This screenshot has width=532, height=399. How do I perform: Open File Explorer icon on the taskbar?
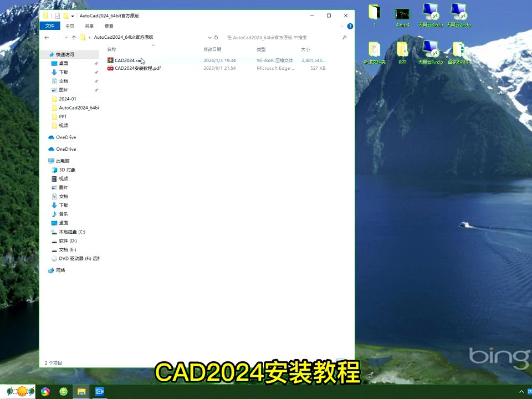81,391
